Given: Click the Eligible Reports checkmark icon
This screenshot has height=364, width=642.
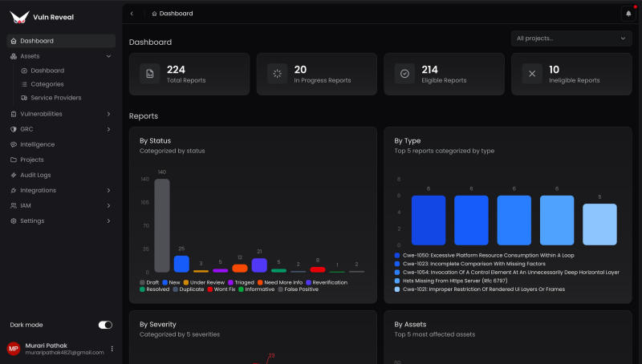Looking at the screenshot, I should [404, 74].
